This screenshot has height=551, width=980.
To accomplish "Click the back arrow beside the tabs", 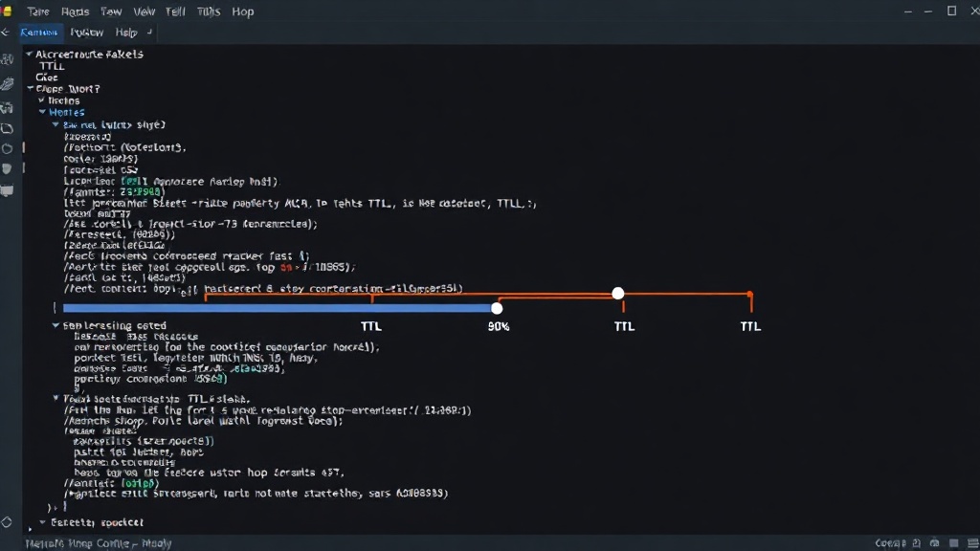I will 6,32.
